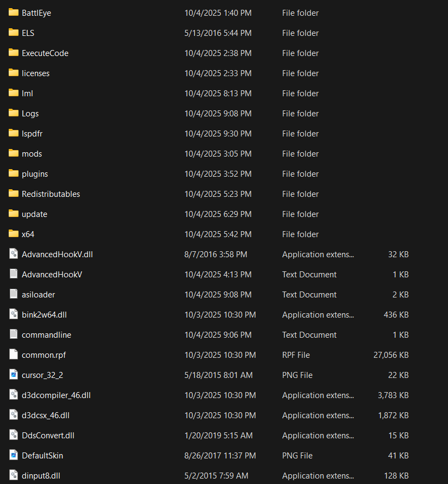The height and width of the screenshot is (484, 448).
Task: Click the Logs folder icon
Action: click(x=13, y=113)
